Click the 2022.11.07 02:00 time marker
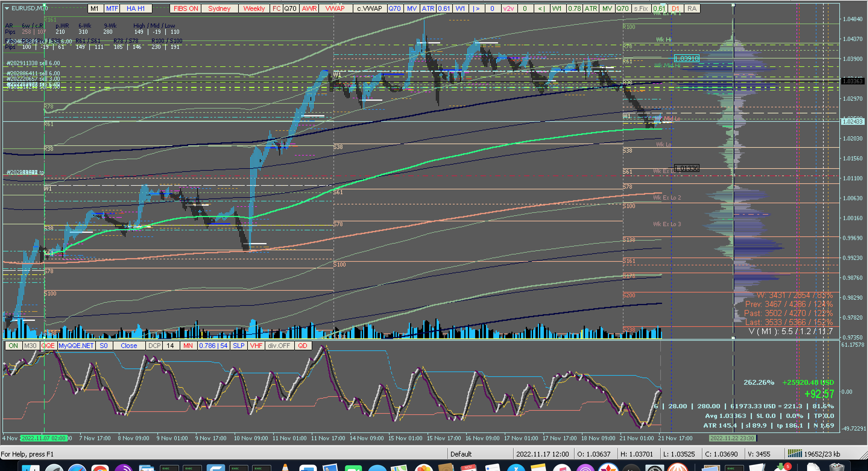The image size is (868, 471). point(43,438)
